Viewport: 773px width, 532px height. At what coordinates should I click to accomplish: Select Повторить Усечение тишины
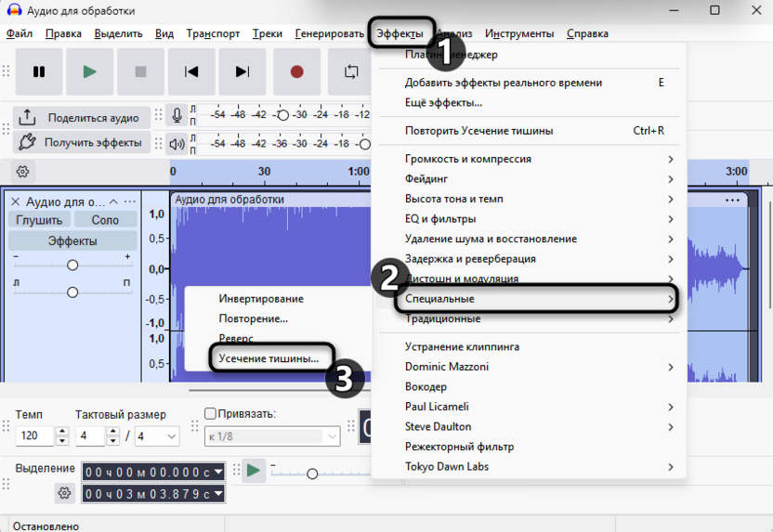click(529, 131)
